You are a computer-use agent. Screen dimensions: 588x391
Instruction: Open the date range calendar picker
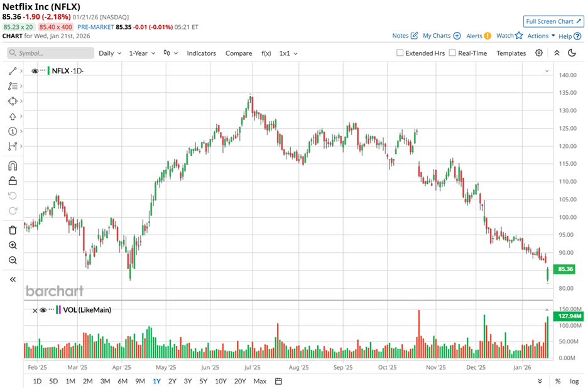[x=278, y=381]
